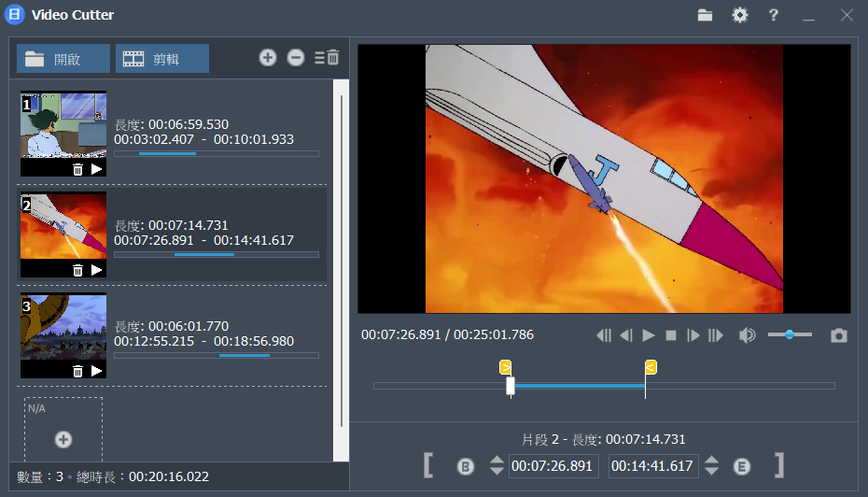
Task: Open help with the question mark icon
Action: 774,15
